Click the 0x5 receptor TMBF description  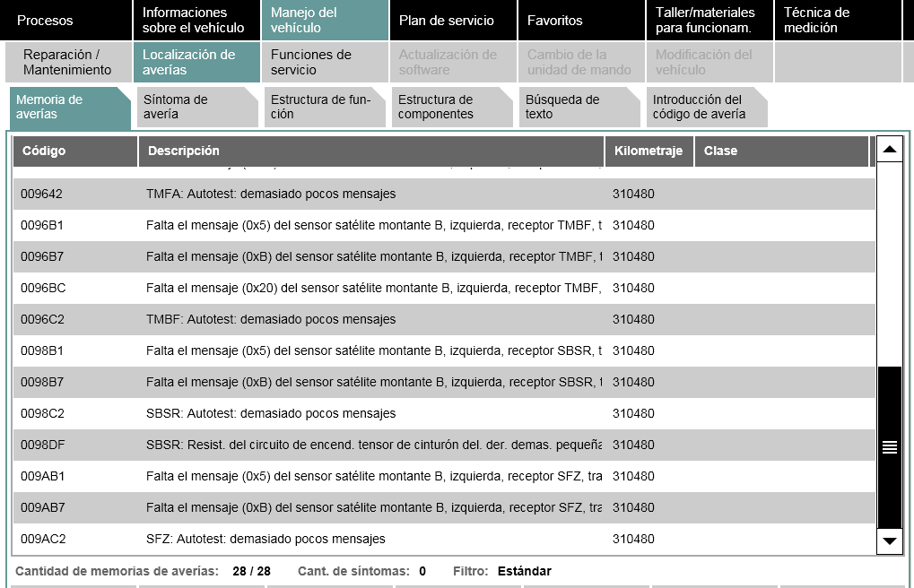pos(374,226)
